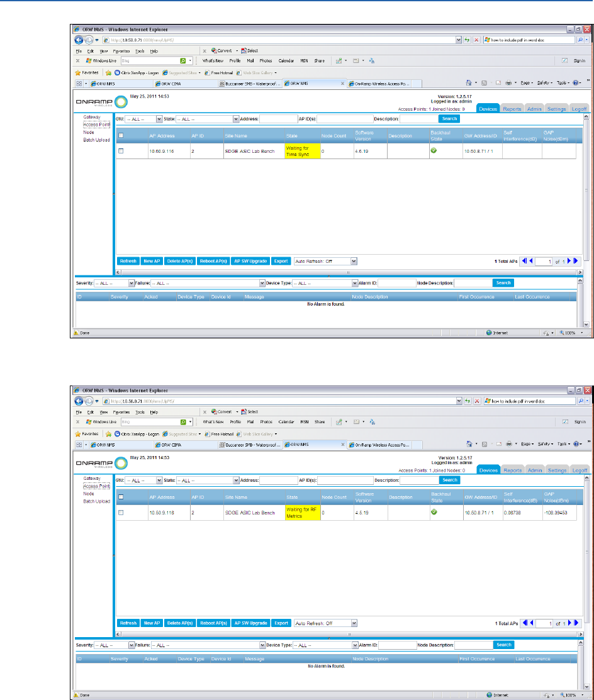Open Quick Tabs grid icon in upper window
Screen dimensions: 594x700
79,84
